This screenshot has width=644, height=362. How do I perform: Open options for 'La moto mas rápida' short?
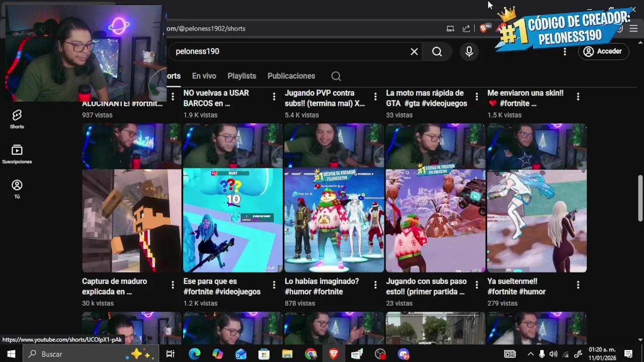(476, 97)
